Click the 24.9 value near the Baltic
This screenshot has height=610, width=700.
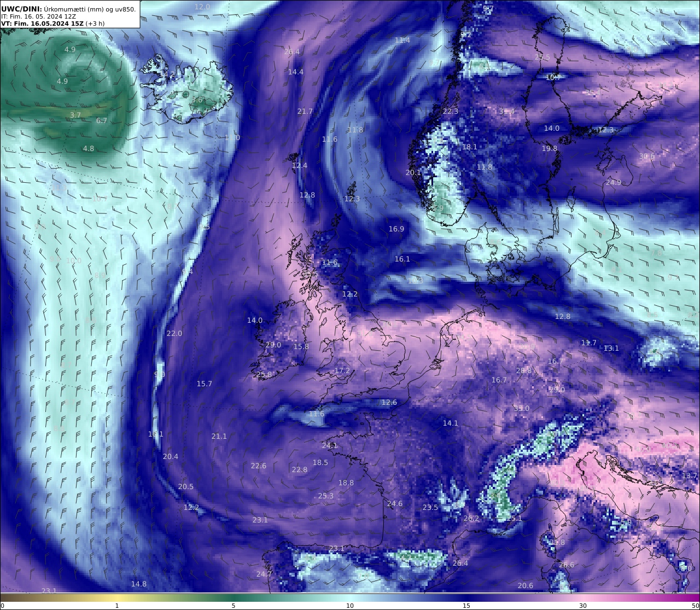613,182
